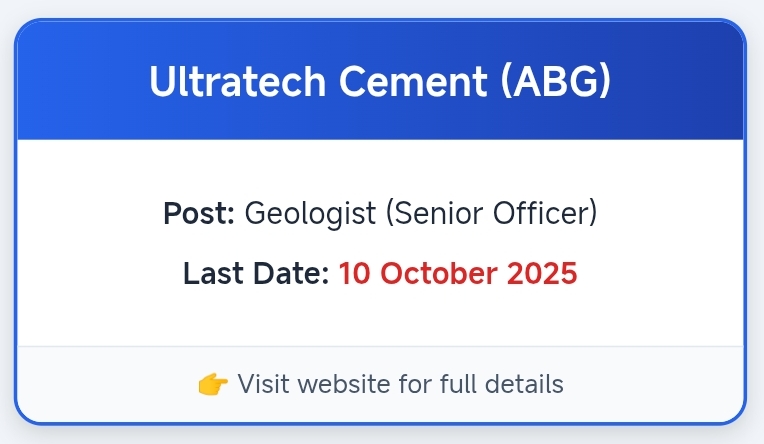Click the empty white area below the date
The image size is (764, 444).
tap(380, 318)
